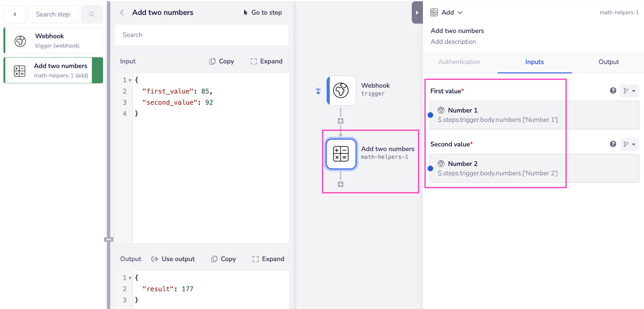
Task: Click Go to step
Action: [263, 12]
